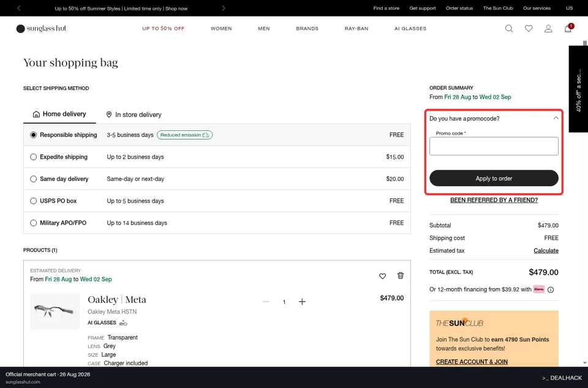
Task: Remove Oakley Meta with trash icon
Action: click(401, 275)
